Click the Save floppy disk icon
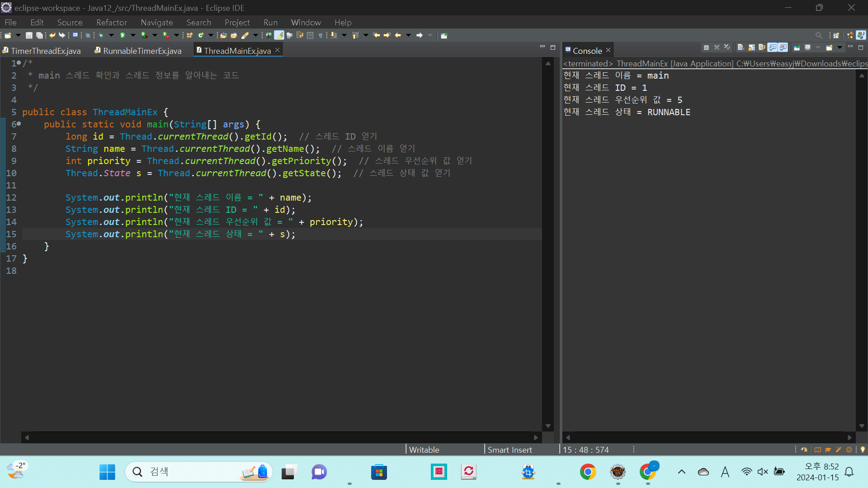The image size is (868, 488). [29, 35]
